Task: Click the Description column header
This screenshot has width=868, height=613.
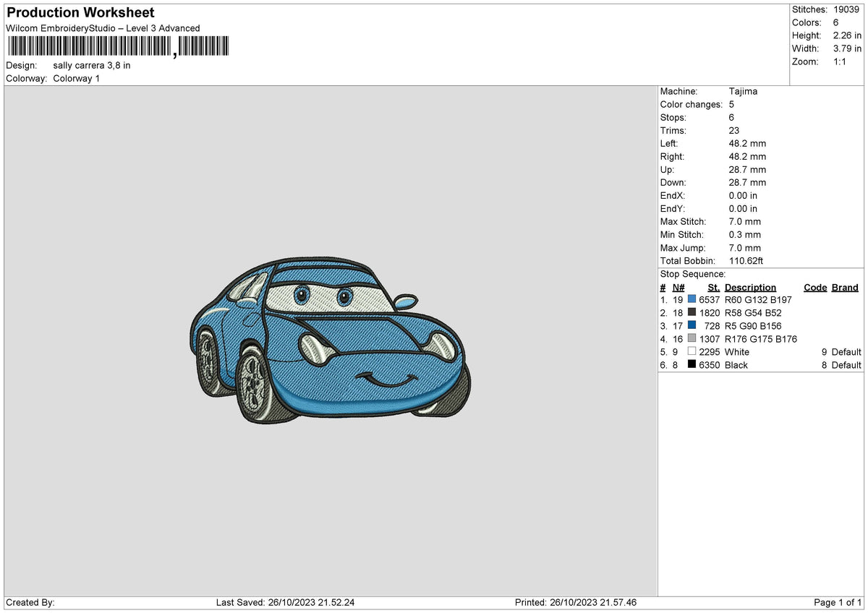Action: [750, 288]
